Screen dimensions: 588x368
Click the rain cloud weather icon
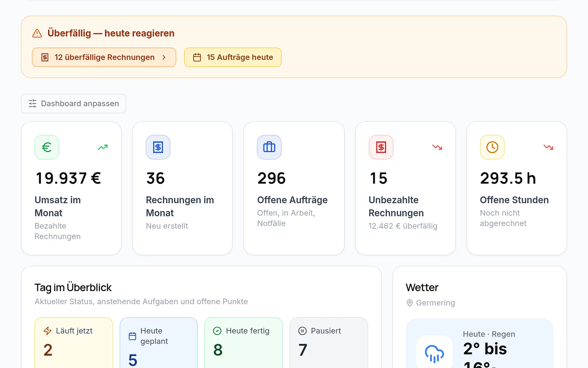tap(434, 354)
